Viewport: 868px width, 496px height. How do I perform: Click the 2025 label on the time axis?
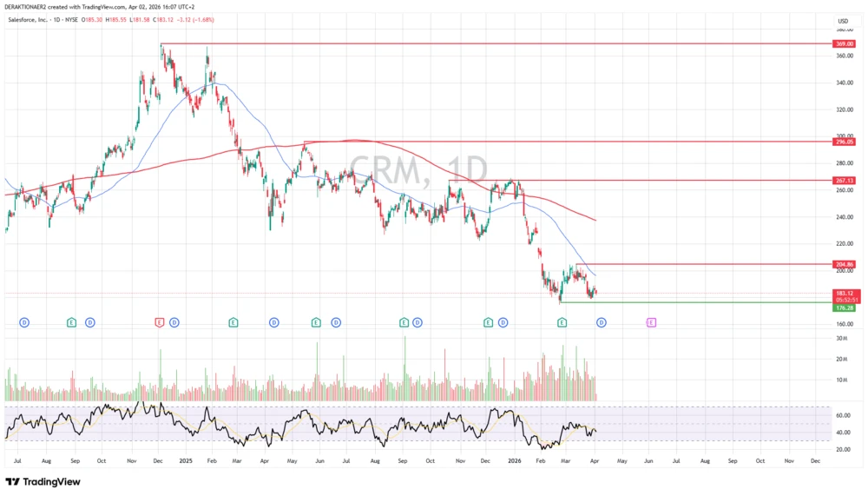click(186, 461)
